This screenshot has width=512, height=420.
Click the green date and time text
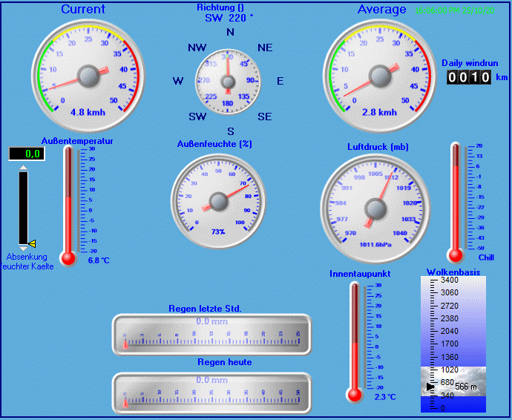click(x=455, y=10)
